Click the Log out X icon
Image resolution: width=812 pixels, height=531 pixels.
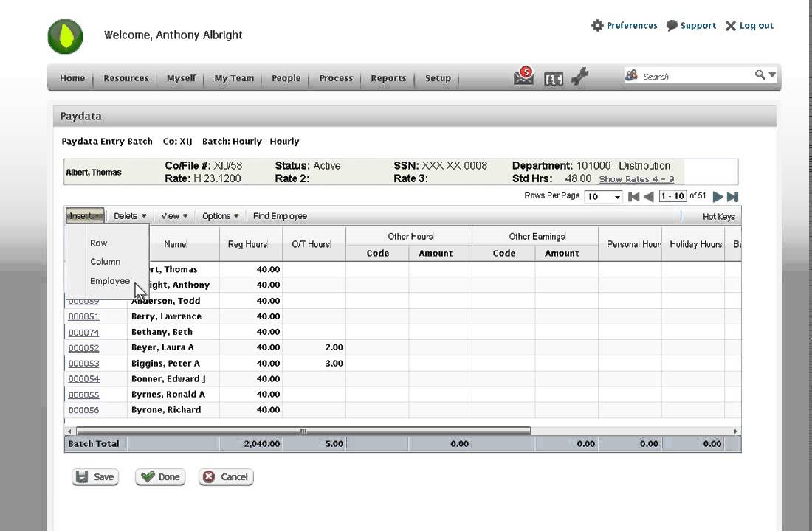731,26
